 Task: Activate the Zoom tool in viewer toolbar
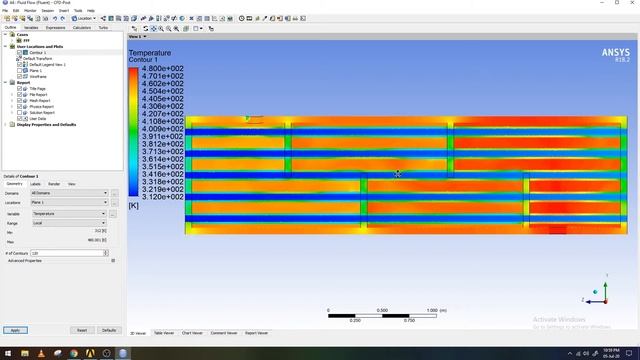click(161, 29)
